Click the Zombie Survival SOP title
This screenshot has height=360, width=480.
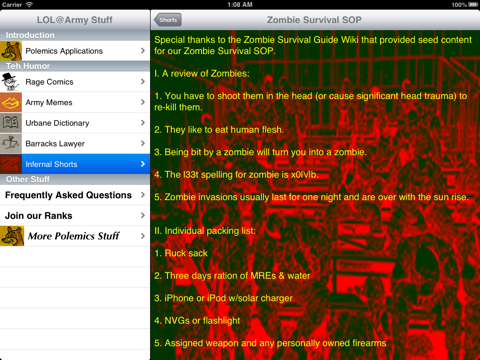[314, 20]
